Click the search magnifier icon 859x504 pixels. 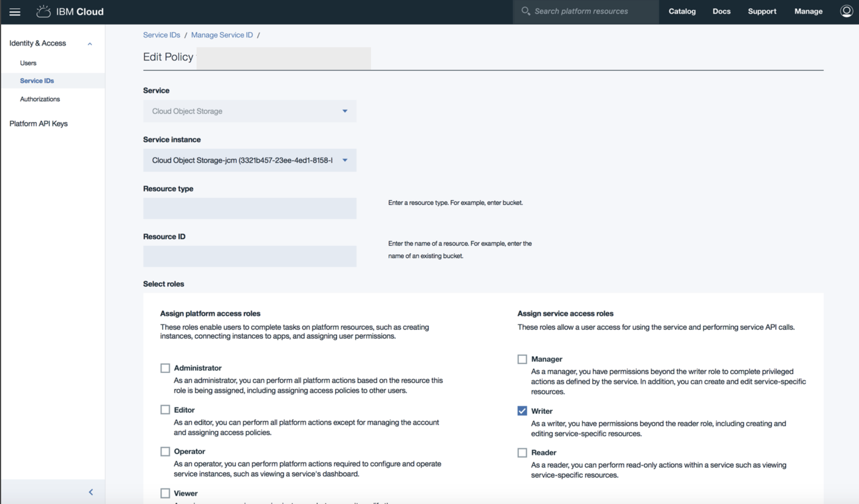pyautogui.click(x=526, y=11)
